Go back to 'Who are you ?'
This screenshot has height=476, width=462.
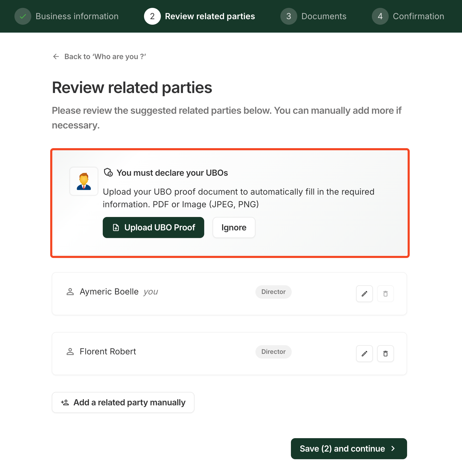tap(105, 56)
